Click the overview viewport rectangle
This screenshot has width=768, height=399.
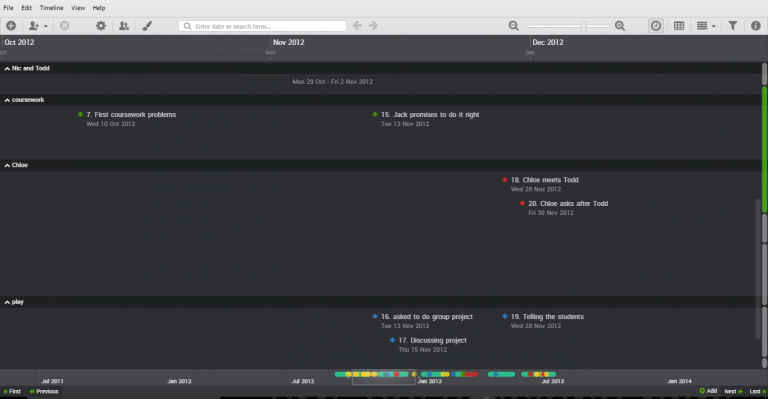[384, 377]
